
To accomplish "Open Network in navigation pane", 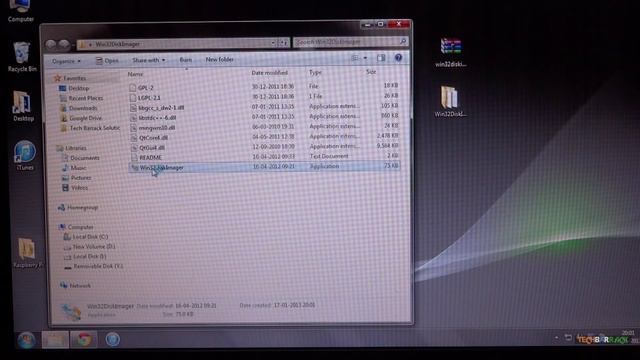I will click(x=76, y=286).
